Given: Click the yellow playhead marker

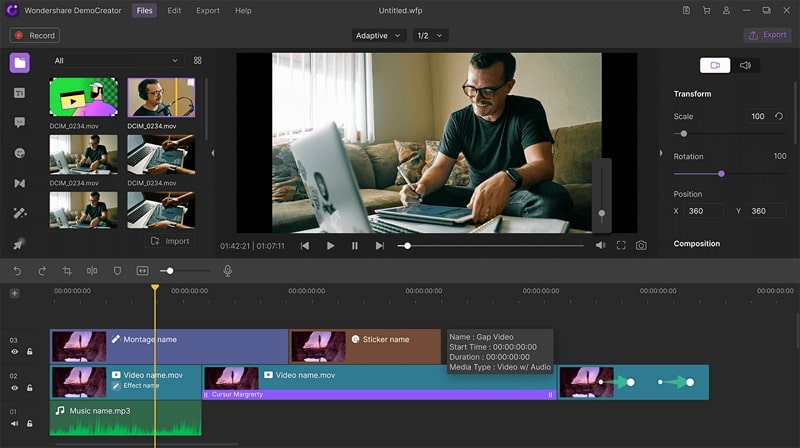Looking at the screenshot, I should pyautogui.click(x=155, y=288).
